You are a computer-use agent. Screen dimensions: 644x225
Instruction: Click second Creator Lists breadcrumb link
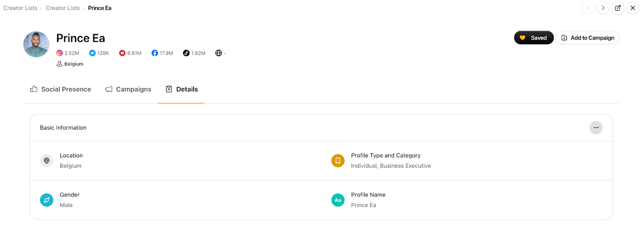point(63,8)
